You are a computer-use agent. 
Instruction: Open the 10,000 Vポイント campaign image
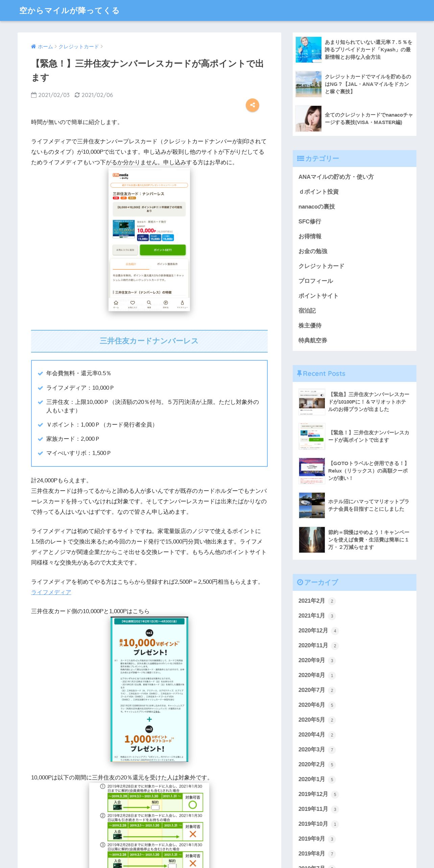pyautogui.click(x=149, y=689)
